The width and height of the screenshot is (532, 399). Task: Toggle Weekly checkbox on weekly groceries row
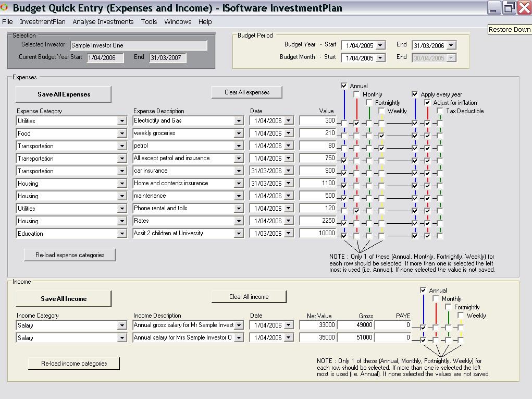pyautogui.click(x=381, y=136)
